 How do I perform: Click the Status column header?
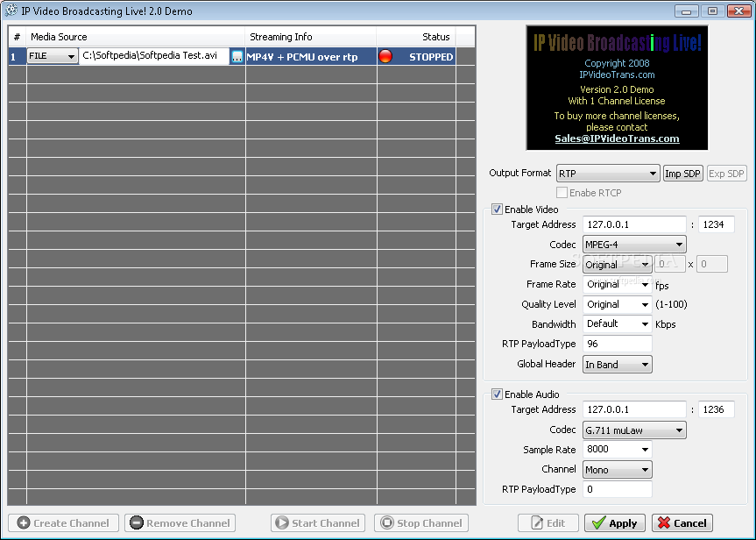pos(416,37)
